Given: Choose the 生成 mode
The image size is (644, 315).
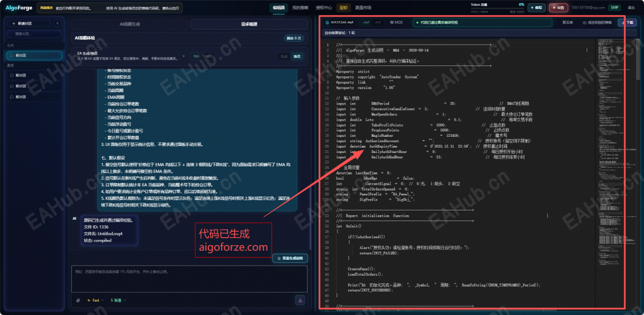Looking at the screenshot, I should coord(284,56).
